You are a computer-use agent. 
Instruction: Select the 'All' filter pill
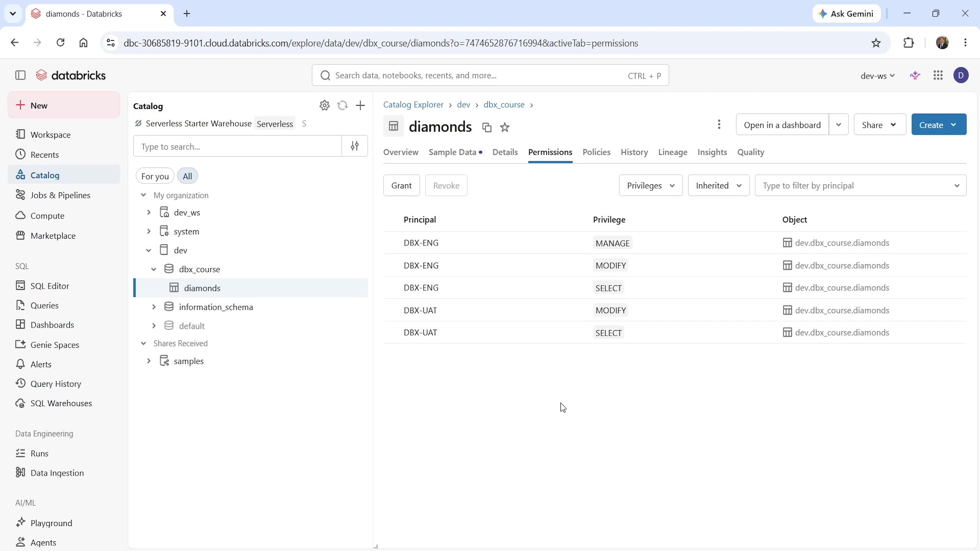(187, 176)
